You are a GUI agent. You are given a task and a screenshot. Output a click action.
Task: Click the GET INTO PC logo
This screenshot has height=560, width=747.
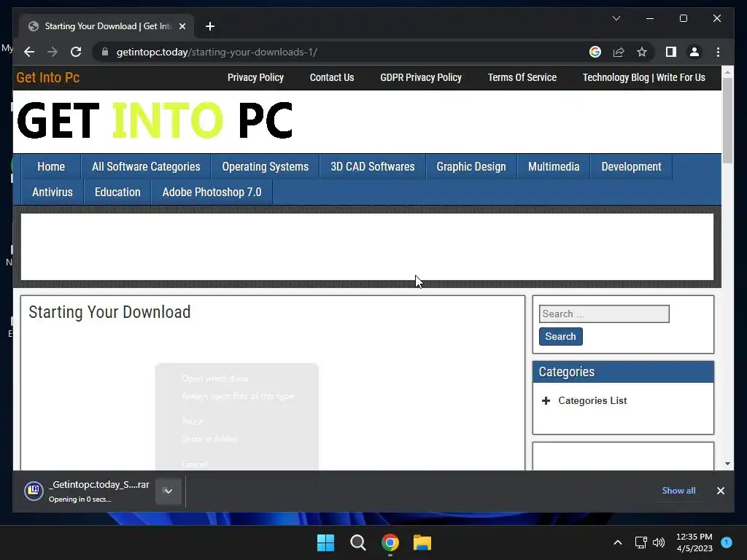(155, 120)
